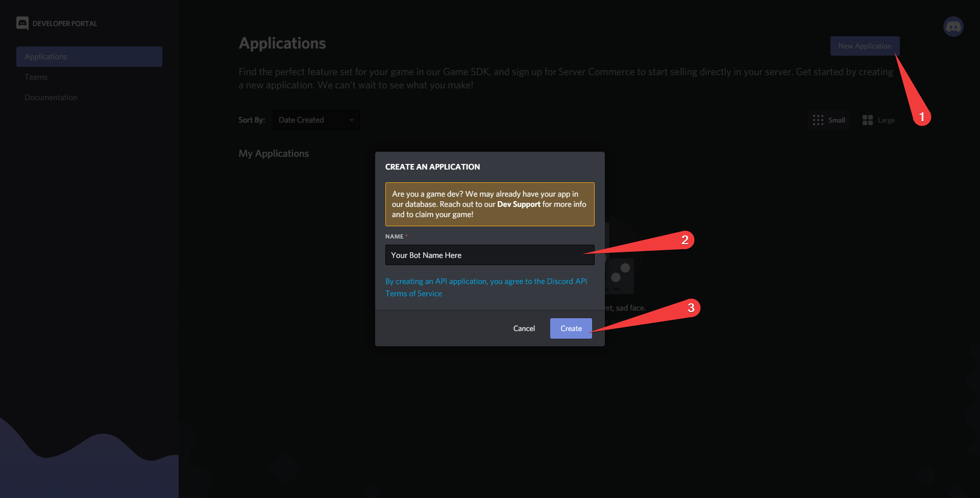Open the Date Created sort dropdown
This screenshot has height=498, width=980.
click(316, 120)
